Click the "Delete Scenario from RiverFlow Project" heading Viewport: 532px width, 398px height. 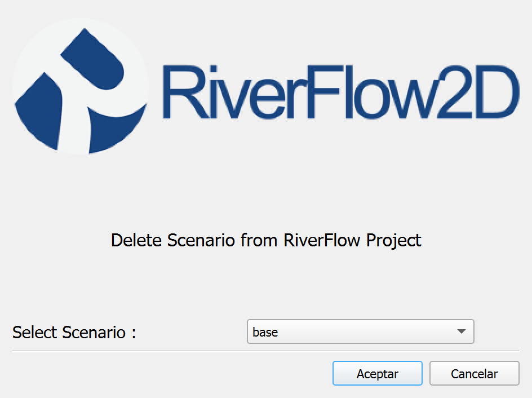tap(266, 241)
